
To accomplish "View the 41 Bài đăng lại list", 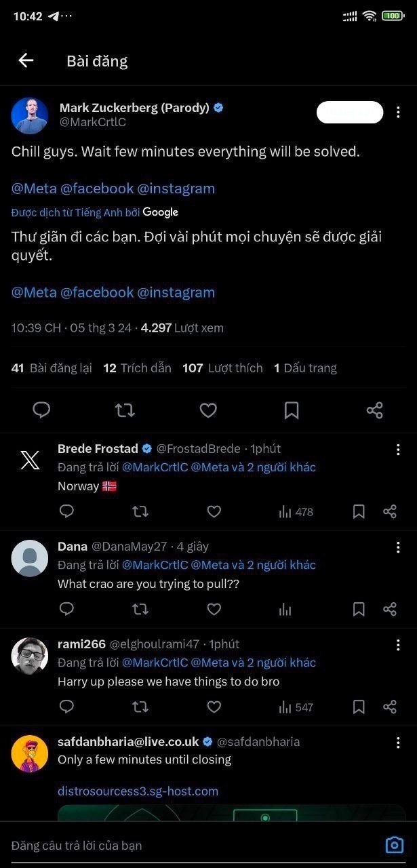I will tap(52, 368).
